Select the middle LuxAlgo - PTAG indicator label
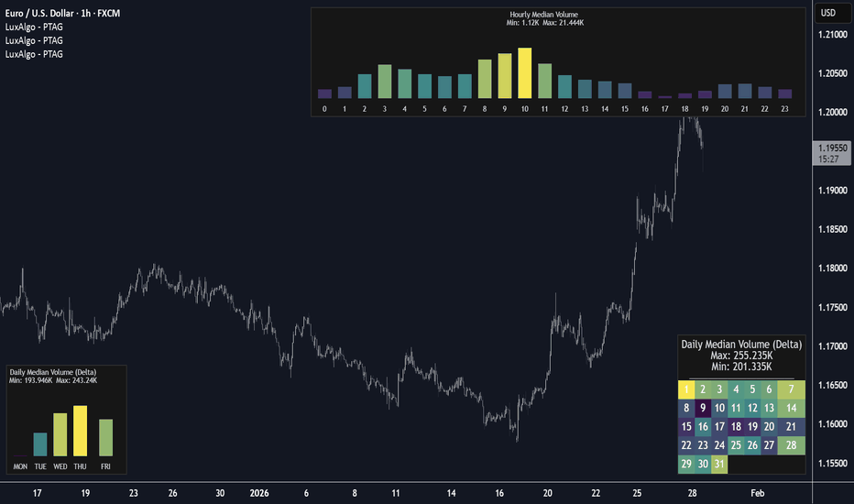Screen dimensions: 854x504 coord(35,40)
